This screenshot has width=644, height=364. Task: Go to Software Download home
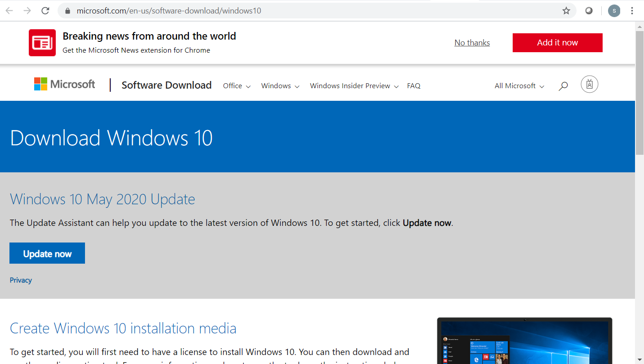pyautogui.click(x=166, y=85)
